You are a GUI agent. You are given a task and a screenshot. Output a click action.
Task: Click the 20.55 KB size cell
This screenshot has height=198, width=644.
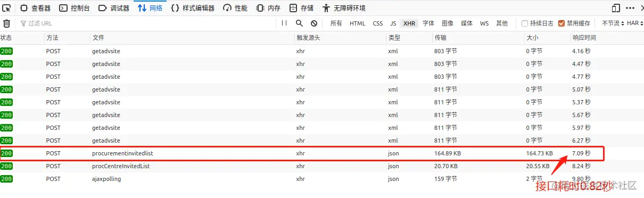pyautogui.click(x=539, y=166)
